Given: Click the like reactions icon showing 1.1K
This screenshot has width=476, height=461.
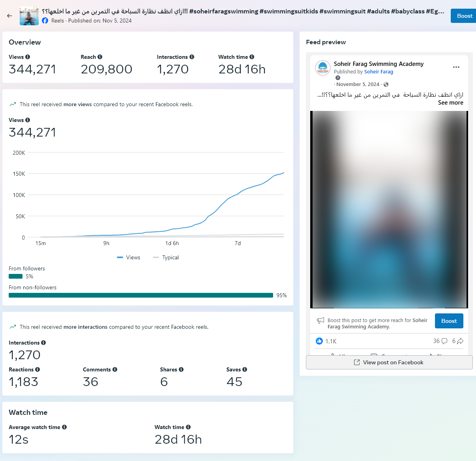Looking at the screenshot, I should click(319, 341).
